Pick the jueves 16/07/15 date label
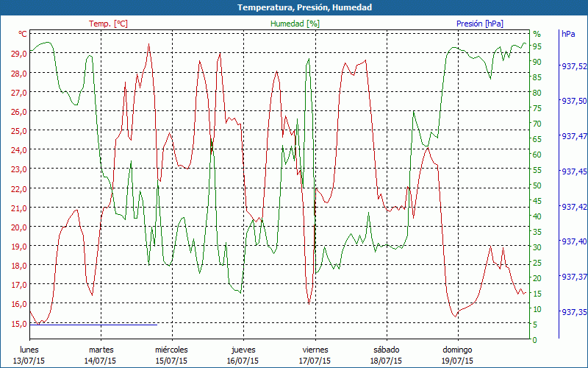The image size is (588, 368). click(x=243, y=355)
